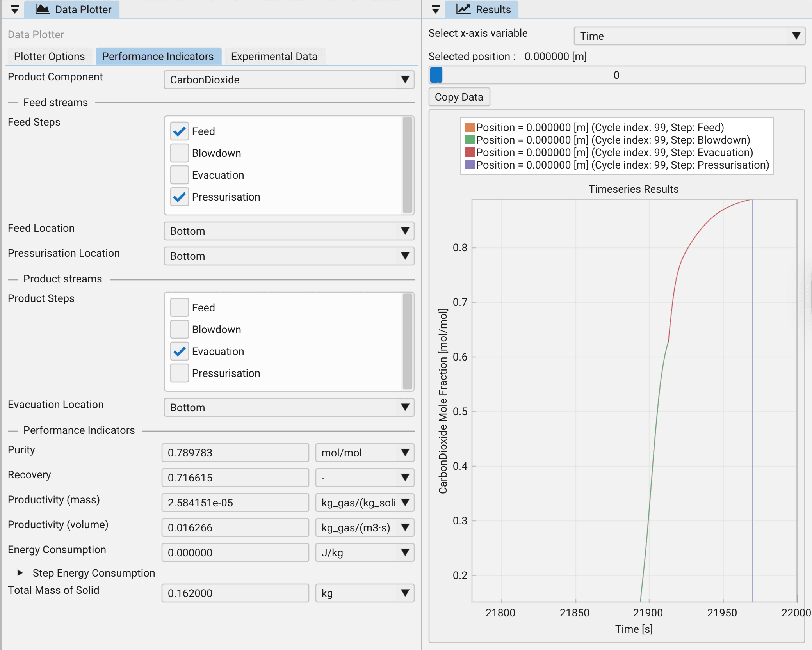
Task: Collapse the Product streams section
Action: click(x=12, y=279)
